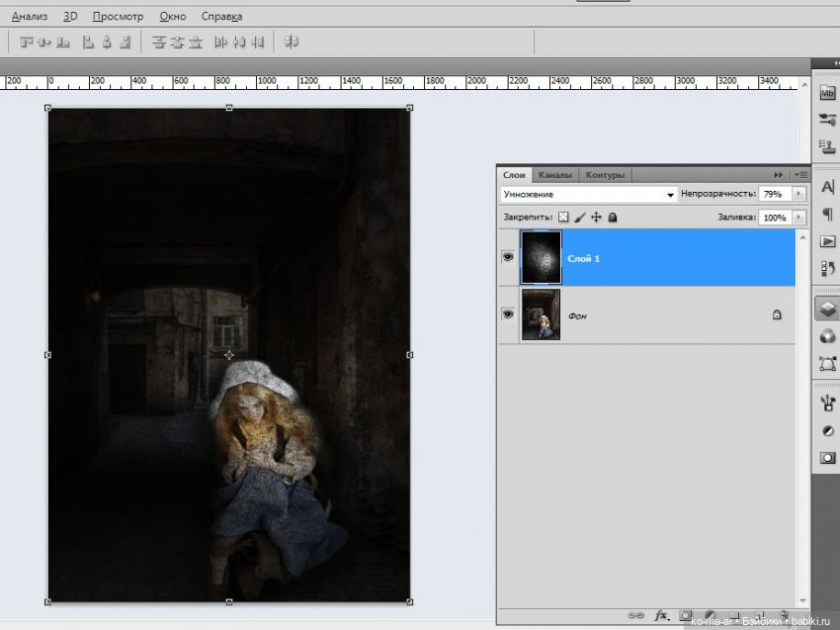Viewport: 840px width, 630px height.
Task: Toggle lock transparent pixels
Action: coord(563,217)
